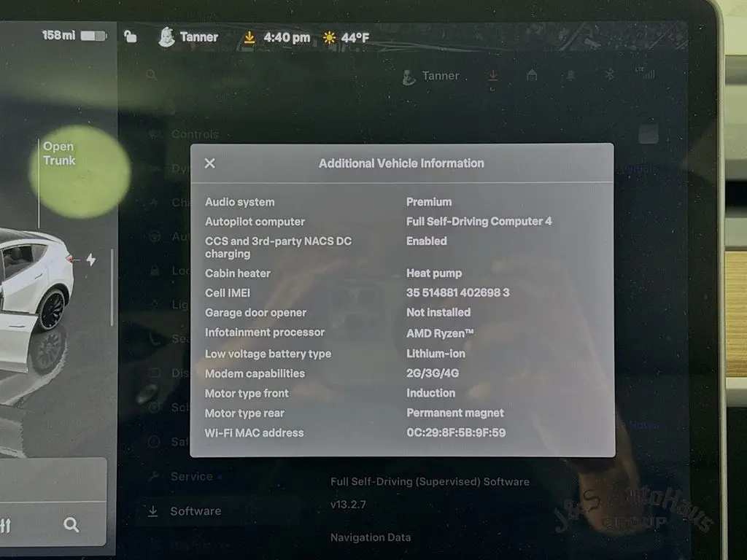Open the Controls menu item

[195, 134]
